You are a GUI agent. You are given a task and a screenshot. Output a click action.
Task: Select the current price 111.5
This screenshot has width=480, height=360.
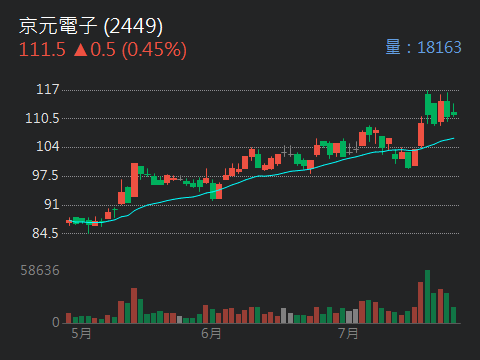[42, 50]
